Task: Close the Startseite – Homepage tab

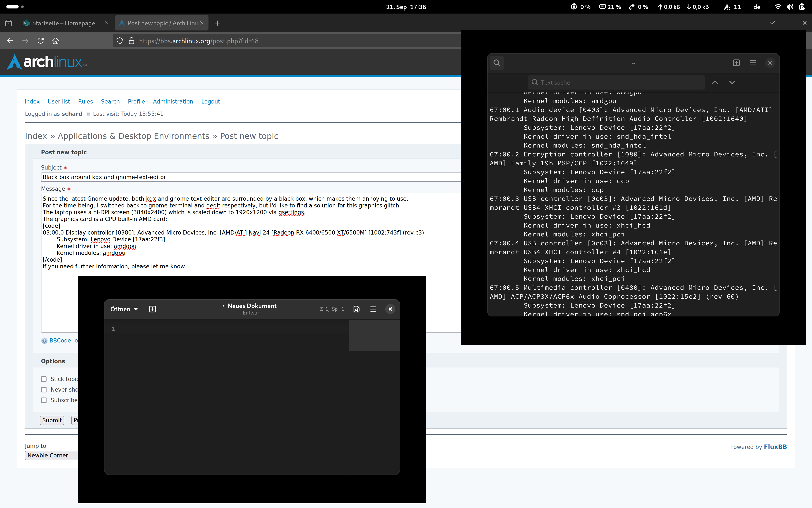Action: point(106,23)
